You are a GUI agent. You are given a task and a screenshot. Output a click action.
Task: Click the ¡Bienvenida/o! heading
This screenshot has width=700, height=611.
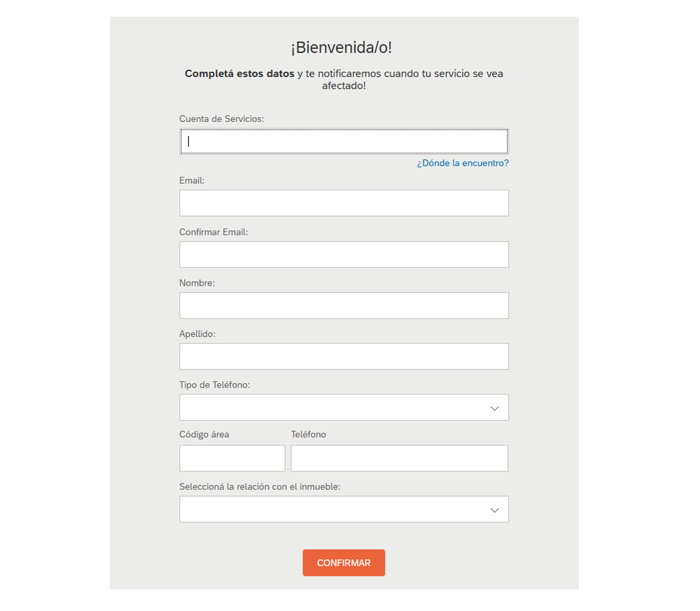(344, 47)
